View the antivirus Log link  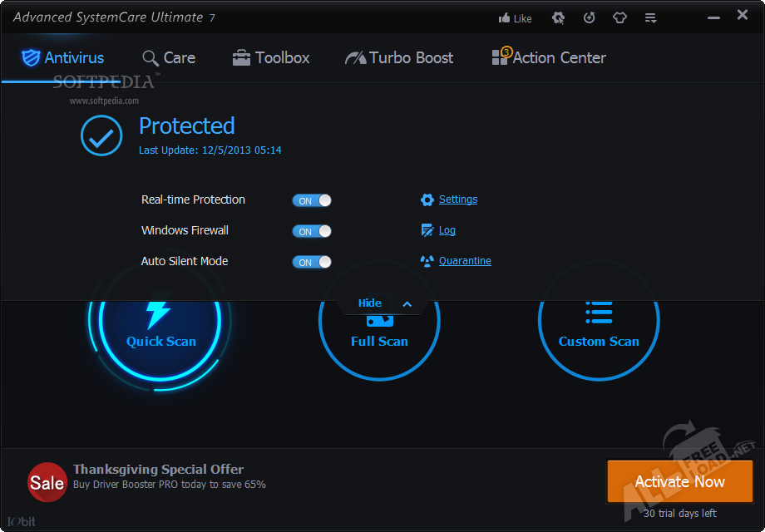pos(447,230)
